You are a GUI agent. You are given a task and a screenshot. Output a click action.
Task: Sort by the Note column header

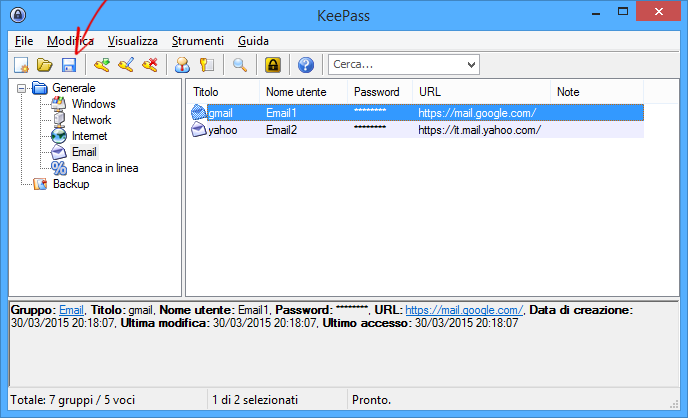pyautogui.click(x=597, y=92)
